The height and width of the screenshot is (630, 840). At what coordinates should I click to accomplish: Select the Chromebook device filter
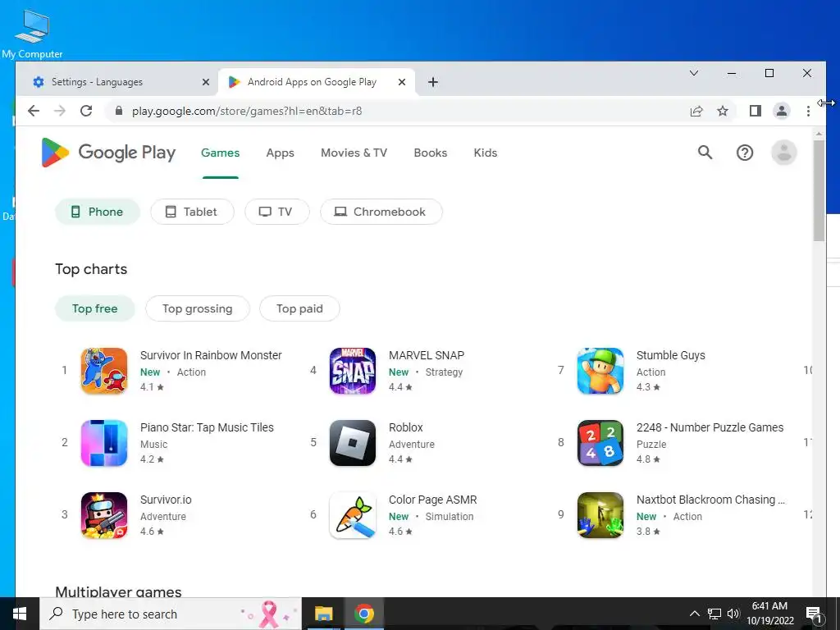(x=381, y=212)
